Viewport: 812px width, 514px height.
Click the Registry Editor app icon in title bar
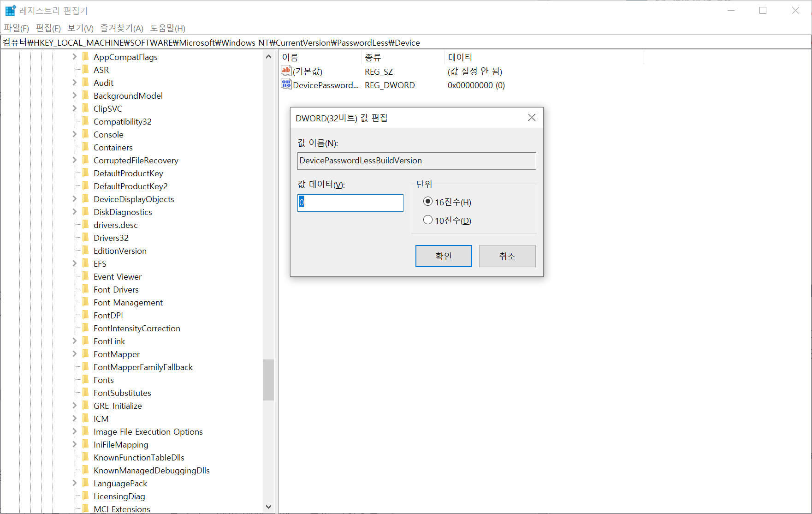(11, 10)
